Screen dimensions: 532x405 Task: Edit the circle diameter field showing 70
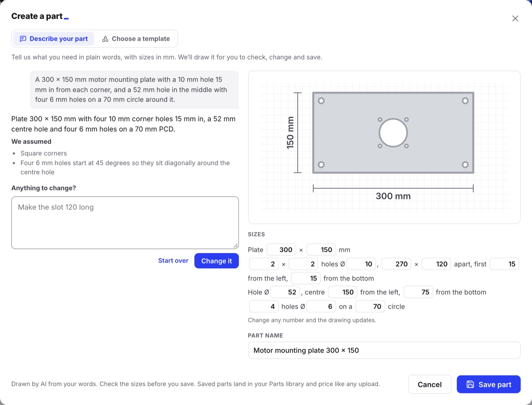click(x=370, y=307)
